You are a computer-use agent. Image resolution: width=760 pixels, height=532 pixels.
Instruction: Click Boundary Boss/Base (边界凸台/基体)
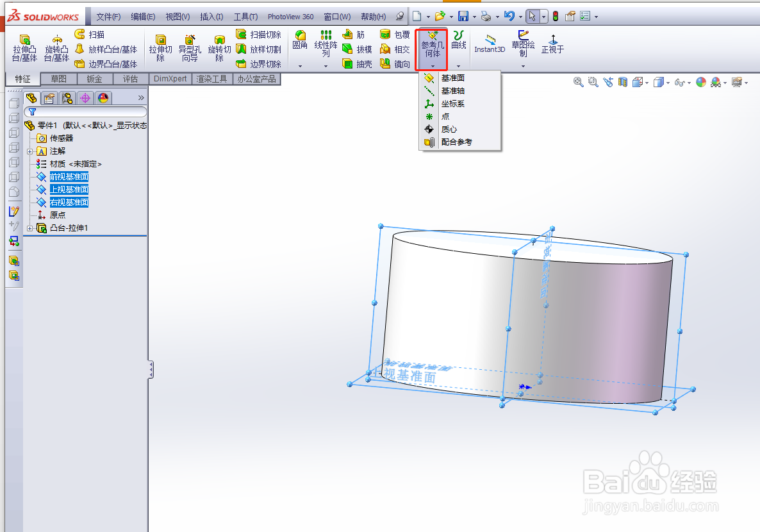click(106, 63)
